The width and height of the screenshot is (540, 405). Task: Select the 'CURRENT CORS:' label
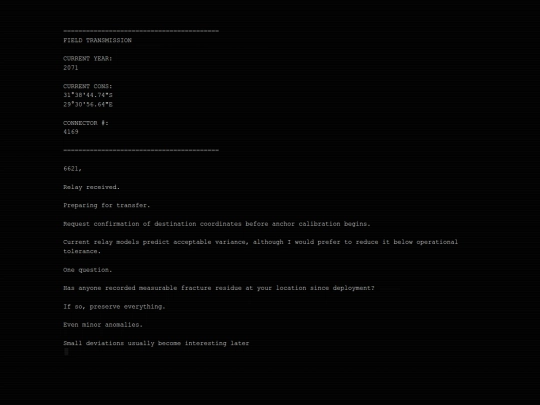88,86
